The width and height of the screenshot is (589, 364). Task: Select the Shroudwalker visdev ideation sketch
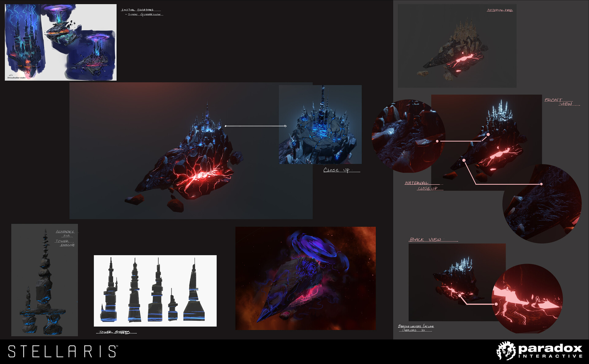(60, 41)
